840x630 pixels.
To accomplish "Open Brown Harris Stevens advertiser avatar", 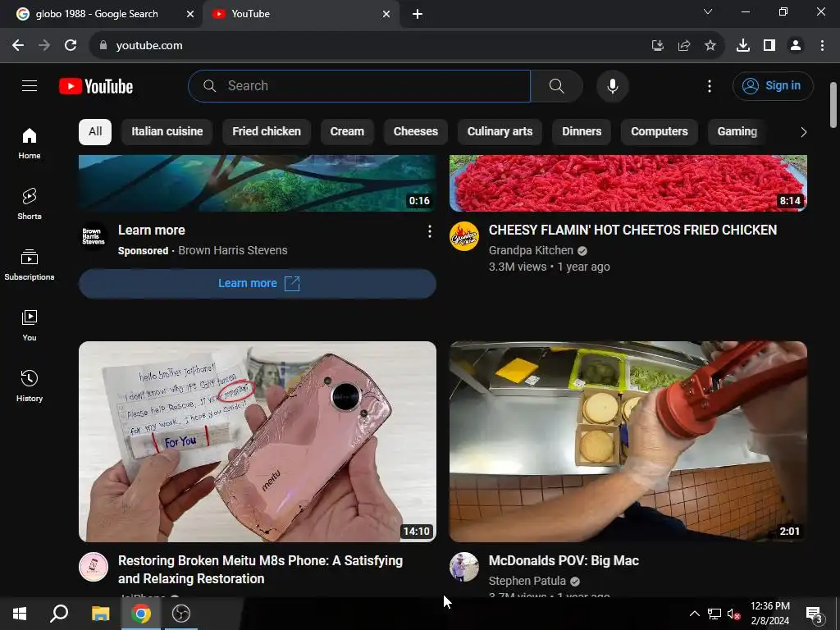I will 94,236.
